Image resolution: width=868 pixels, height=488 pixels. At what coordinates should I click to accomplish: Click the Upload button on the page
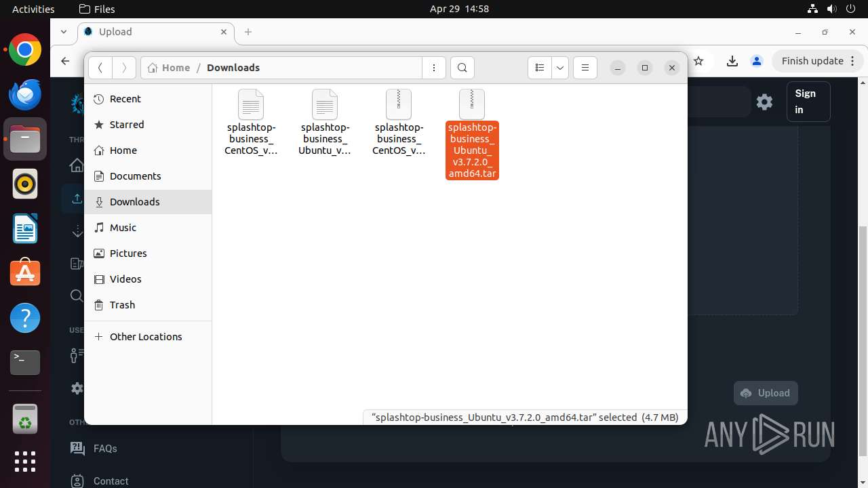[766, 393]
